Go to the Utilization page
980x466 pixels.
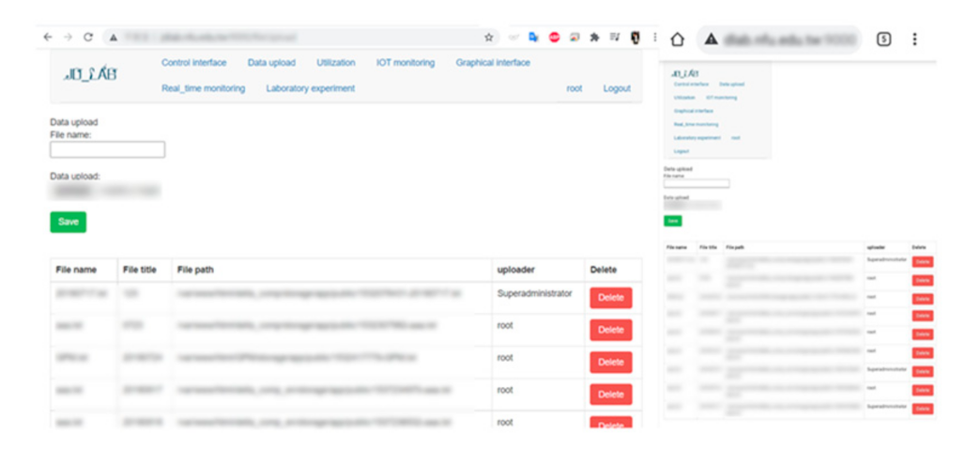pyautogui.click(x=335, y=63)
